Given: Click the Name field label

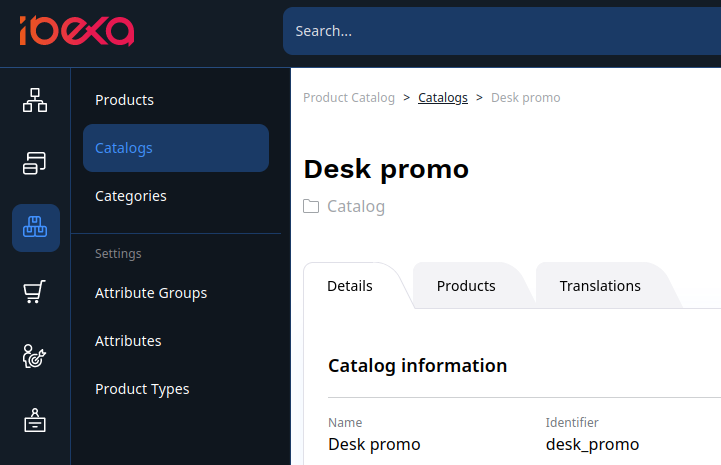Looking at the screenshot, I should [x=345, y=422].
